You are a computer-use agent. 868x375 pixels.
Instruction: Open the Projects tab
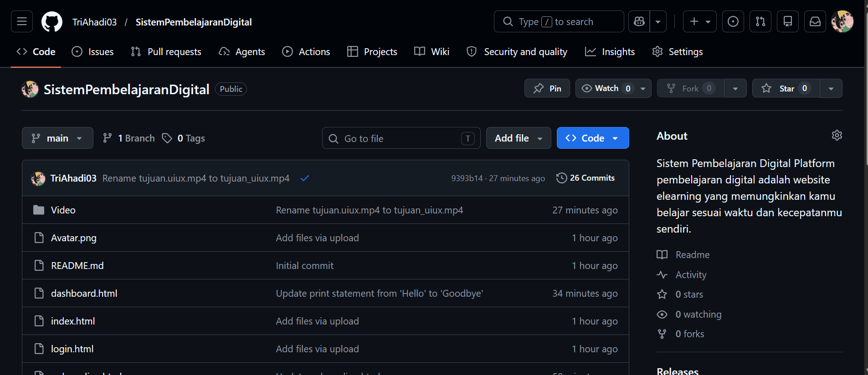(x=372, y=52)
